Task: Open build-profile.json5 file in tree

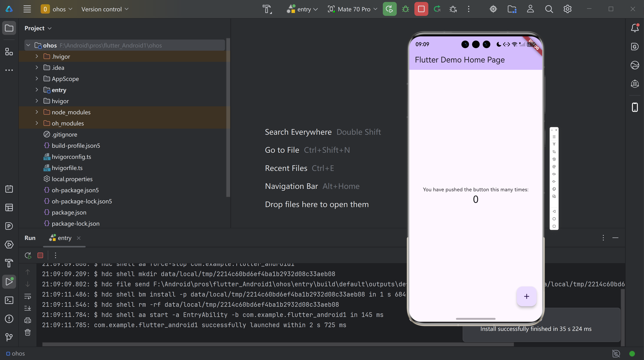Action: (76, 145)
